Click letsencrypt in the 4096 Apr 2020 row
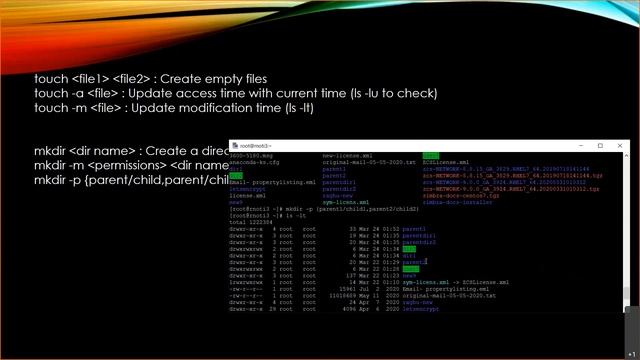The image size is (640, 360). point(420,309)
